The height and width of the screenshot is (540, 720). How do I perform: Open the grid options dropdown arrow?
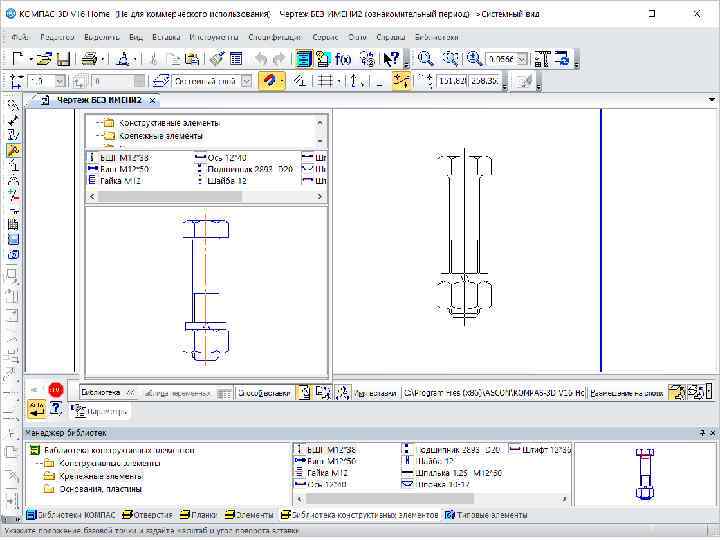[x=339, y=81]
